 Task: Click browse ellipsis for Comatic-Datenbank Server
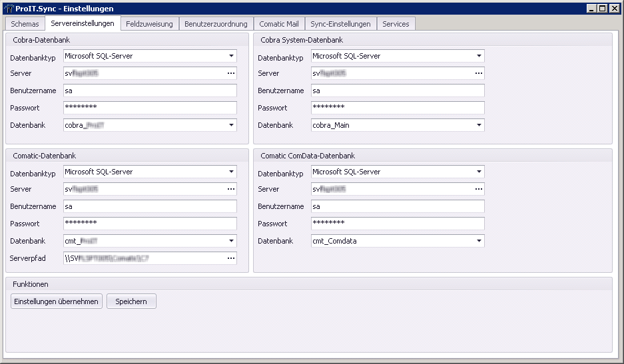(x=230, y=189)
